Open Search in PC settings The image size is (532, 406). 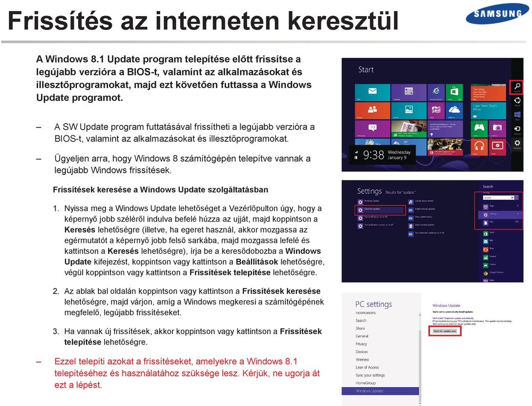(361, 321)
